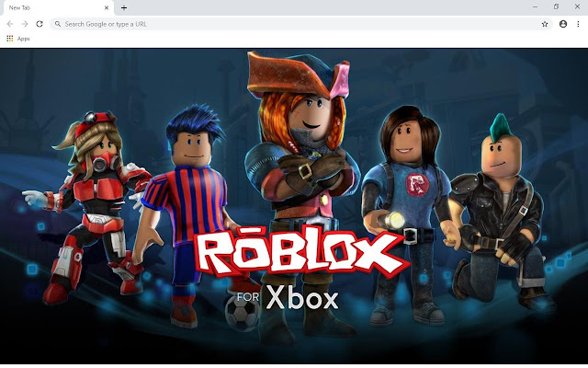Image resolution: width=588 pixels, height=368 pixels.
Task: Open the Apps grid icon in bookmarks bar
Action: (10, 39)
